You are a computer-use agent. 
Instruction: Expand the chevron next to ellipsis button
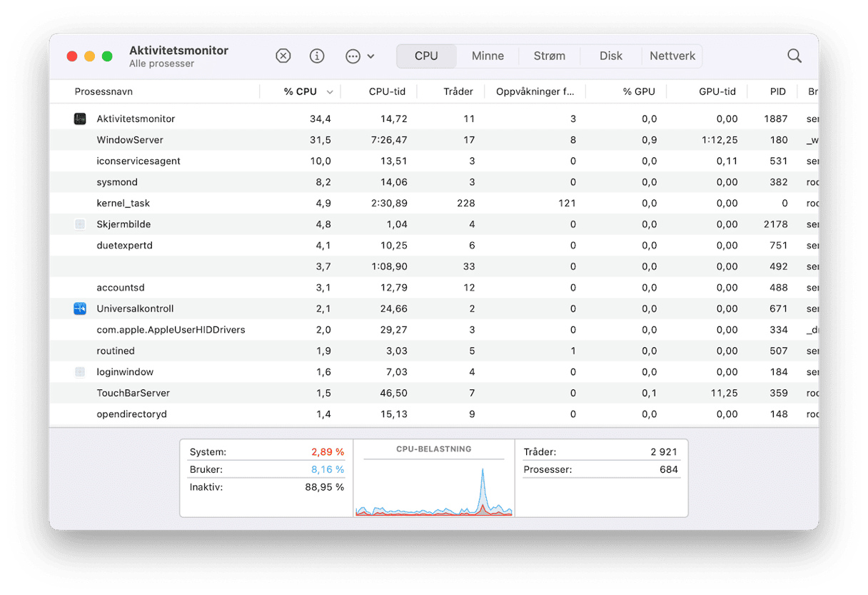pyautogui.click(x=370, y=56)
